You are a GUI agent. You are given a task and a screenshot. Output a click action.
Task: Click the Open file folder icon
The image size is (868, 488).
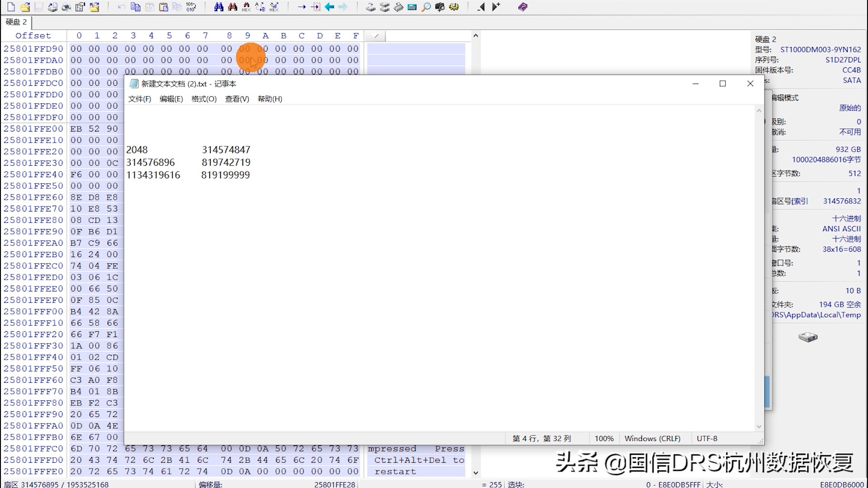25,7
